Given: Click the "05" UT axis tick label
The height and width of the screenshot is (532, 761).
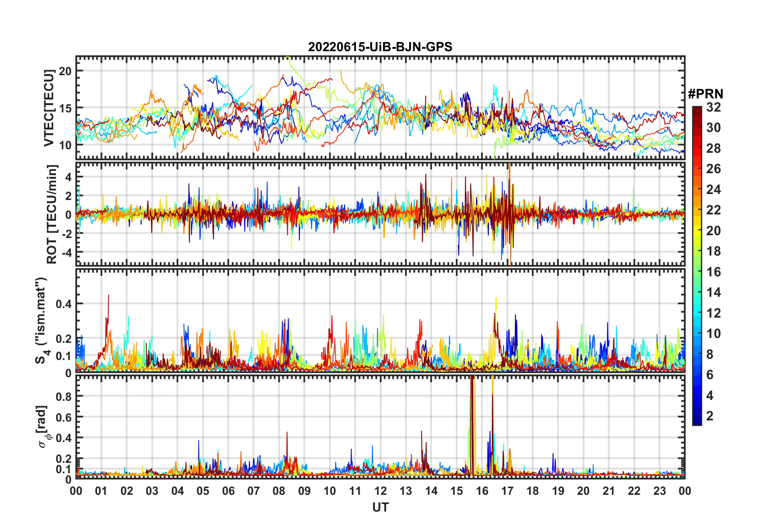Looking at the screenshot, I should (203, 491).
